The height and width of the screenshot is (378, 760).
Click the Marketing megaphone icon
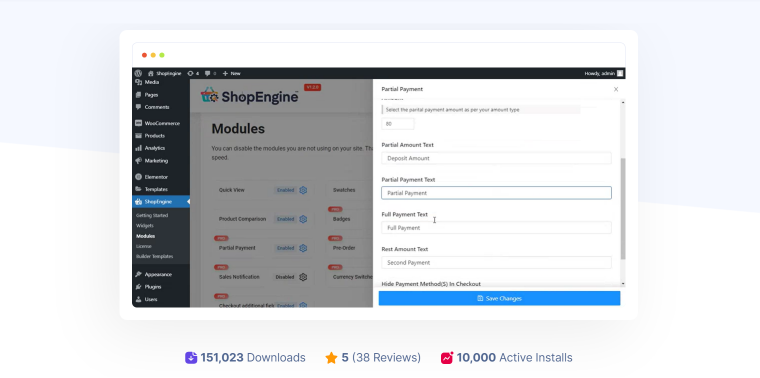tap(139, 160)
